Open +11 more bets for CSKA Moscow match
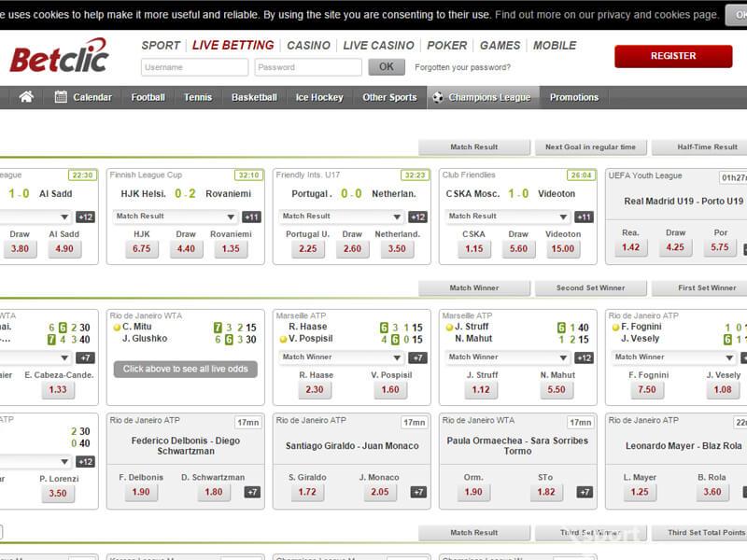The width and height of the screenshot is (747, 560). pos(585,217)
